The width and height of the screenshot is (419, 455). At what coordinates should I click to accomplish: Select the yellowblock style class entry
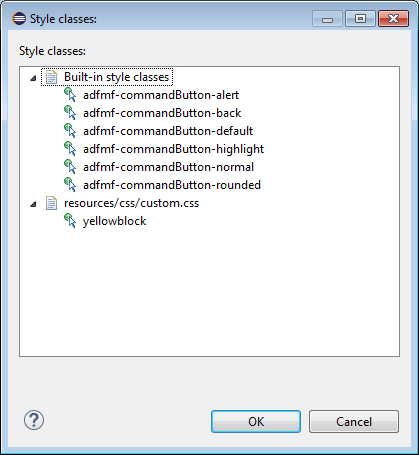pos(114,221)
